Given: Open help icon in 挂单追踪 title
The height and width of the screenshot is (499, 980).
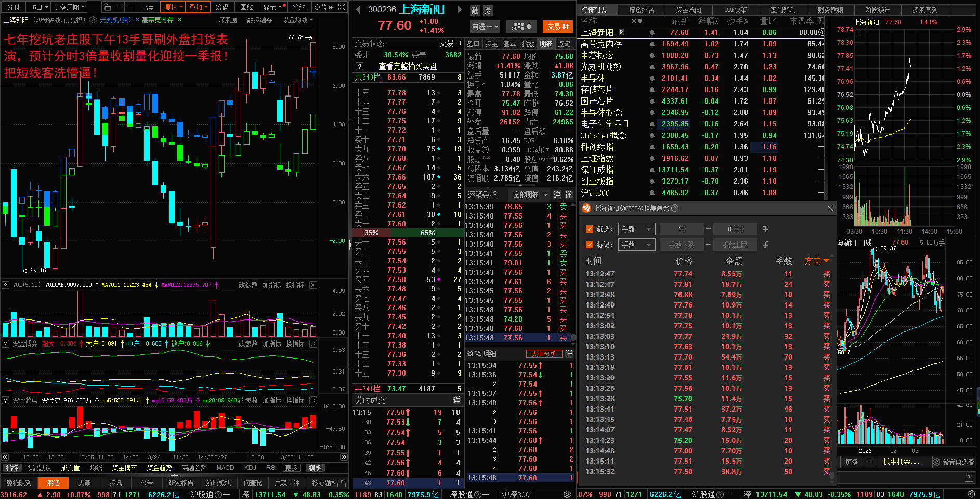Looking at the screenshot, I should [x=675, y=208].
